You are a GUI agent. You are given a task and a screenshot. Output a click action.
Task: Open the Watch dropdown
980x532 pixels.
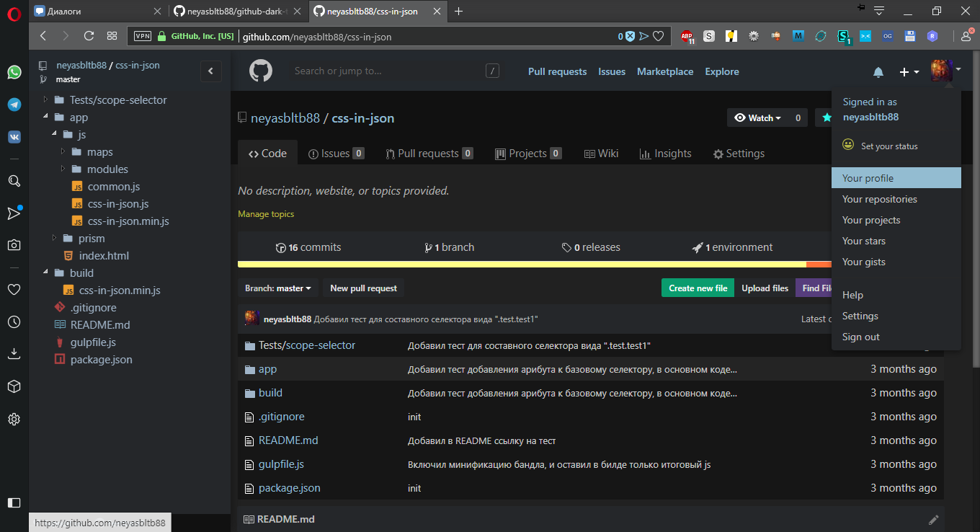tap(757, 118)
